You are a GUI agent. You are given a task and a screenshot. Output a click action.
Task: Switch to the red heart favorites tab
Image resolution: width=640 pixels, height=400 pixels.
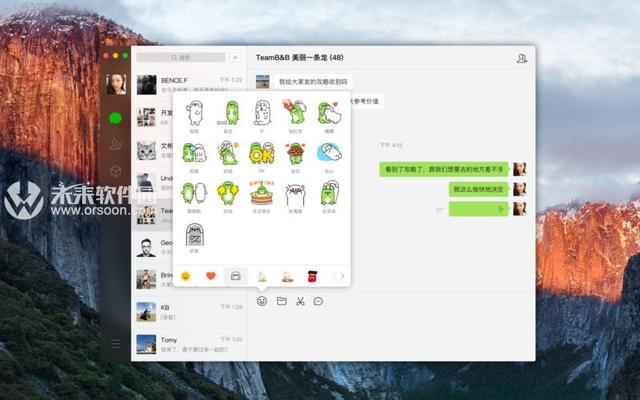pos(211,276)
